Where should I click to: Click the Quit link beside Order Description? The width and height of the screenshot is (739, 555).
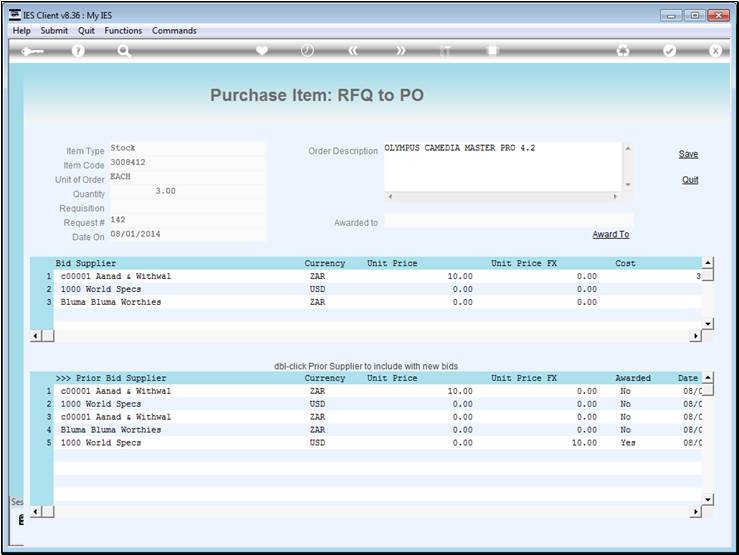[690, 180]
